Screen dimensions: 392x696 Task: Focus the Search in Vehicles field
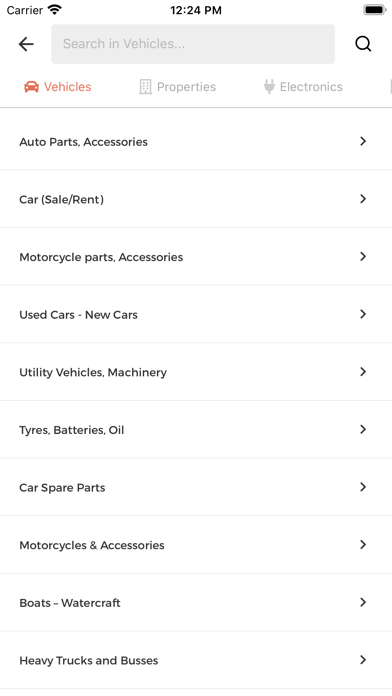tap(193, 44)
